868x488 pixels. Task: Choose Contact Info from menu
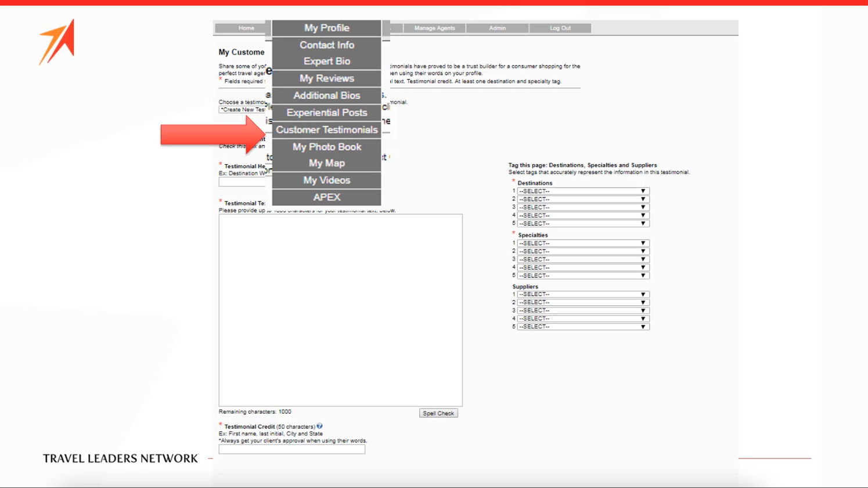327,45
